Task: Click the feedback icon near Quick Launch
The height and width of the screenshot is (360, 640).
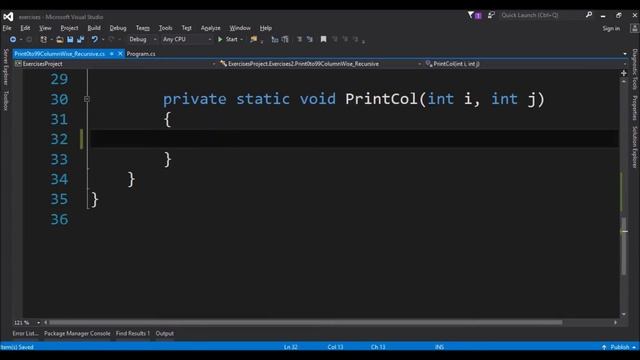Action: pos(491,15)
